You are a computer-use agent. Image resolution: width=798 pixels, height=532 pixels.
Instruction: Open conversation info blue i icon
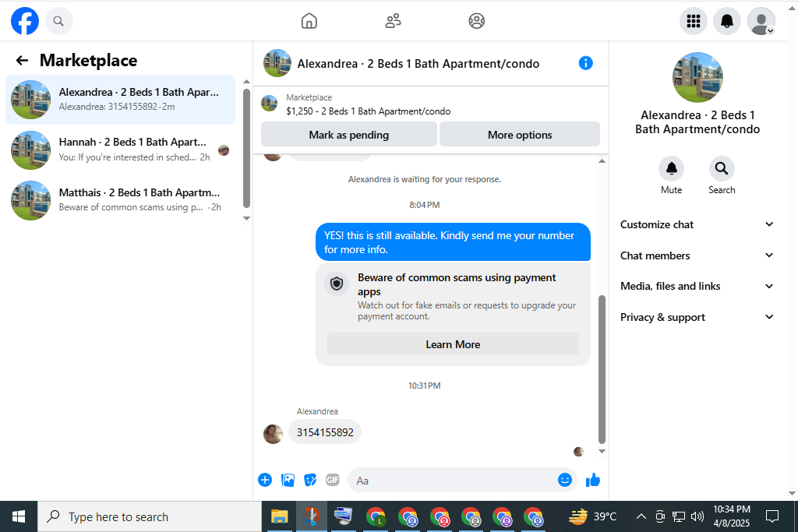[586, 63]
